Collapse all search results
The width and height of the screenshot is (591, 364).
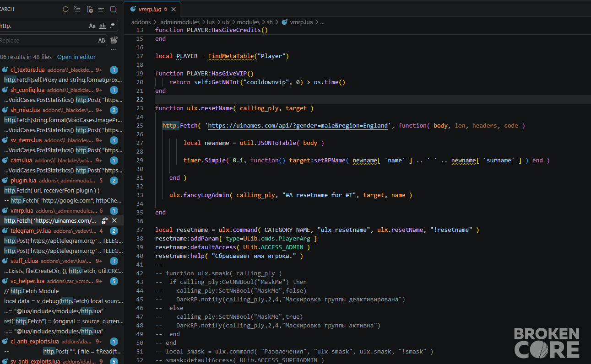coord(114,9)
